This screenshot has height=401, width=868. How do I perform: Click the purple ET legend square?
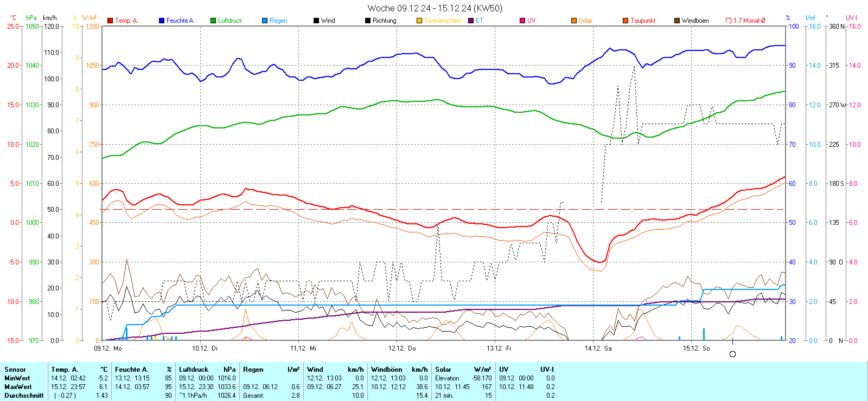point(471,21)
